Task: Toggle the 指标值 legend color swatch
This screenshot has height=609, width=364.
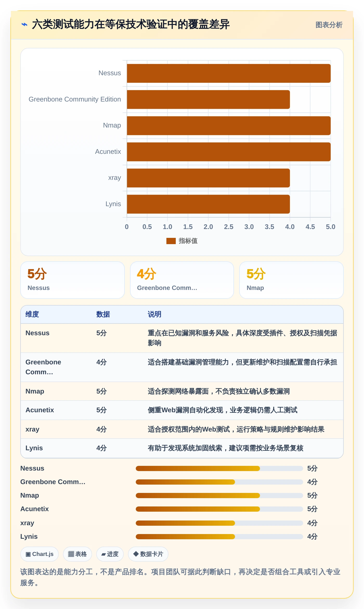Action: point(171,241)
